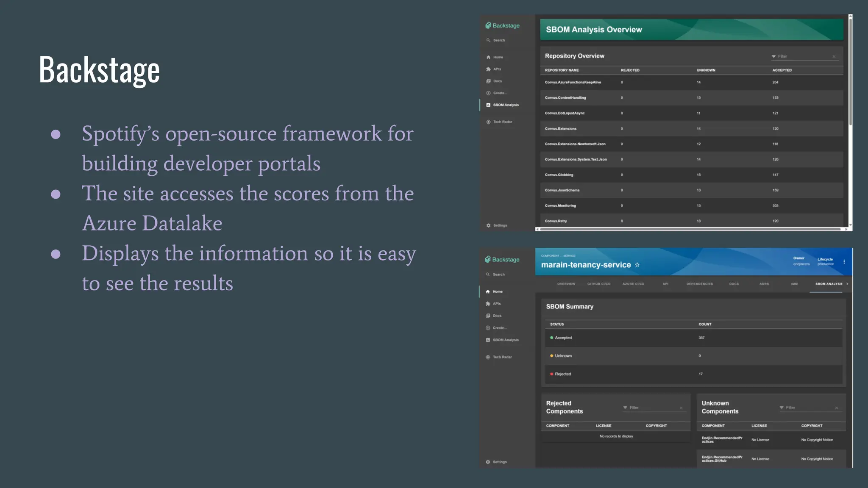This screenshot has height=488, width=868.
Task: Select Corvus.ContentHandling row
Action: [691, 98]
